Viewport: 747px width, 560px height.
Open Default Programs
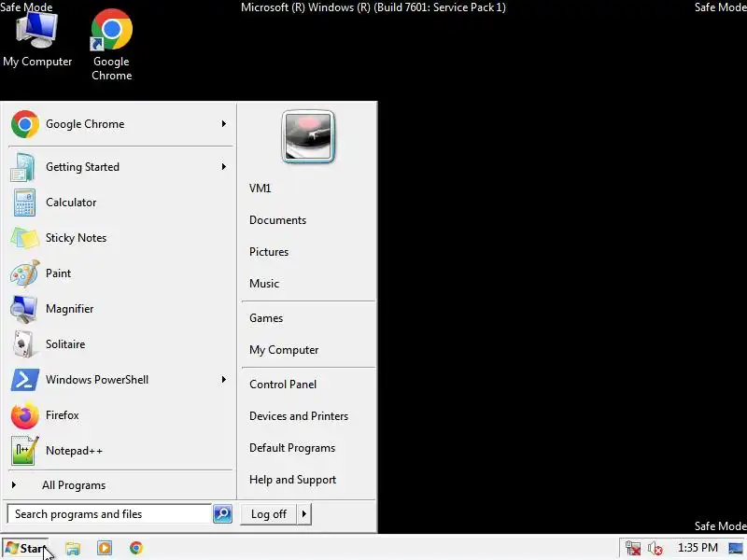pyautogui.click(x=292, y=448)
